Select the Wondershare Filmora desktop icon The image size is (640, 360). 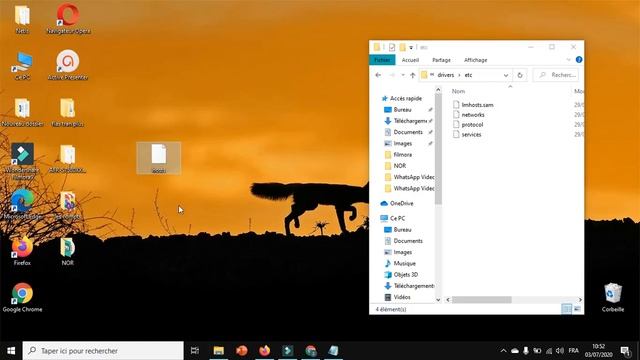(22, 161)
